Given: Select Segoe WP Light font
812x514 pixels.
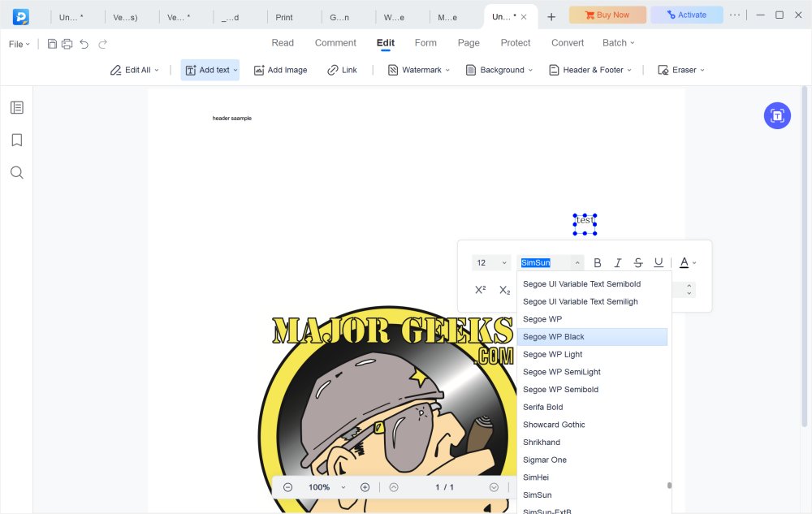Looking at the screenshot, I should [592, 354].
